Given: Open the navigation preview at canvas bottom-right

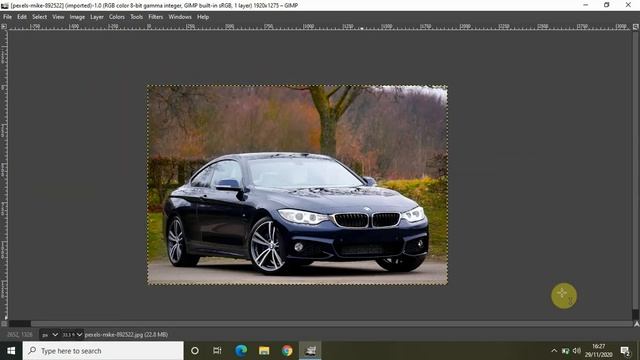Looking at the screenshot, I should pos(636,324).
